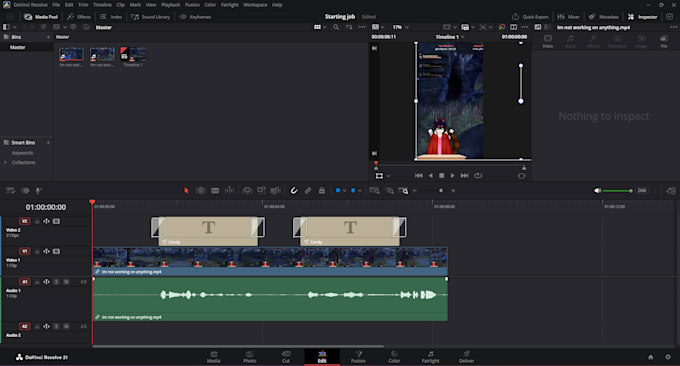
Task: Switch to the Fairlight page
Action: point(430,357)
